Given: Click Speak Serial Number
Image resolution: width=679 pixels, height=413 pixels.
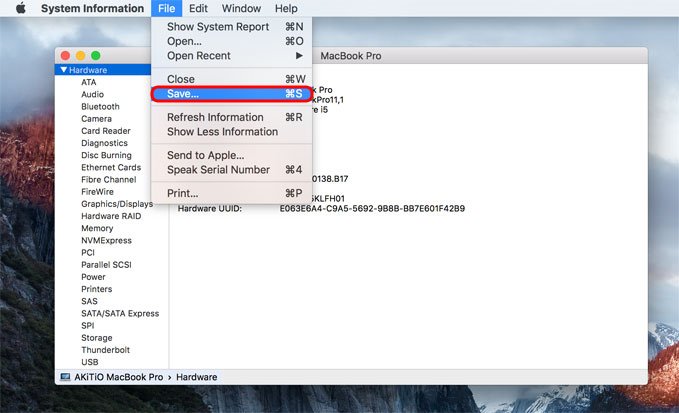Looking at the screenshot, I should click(x=218, y=170).
